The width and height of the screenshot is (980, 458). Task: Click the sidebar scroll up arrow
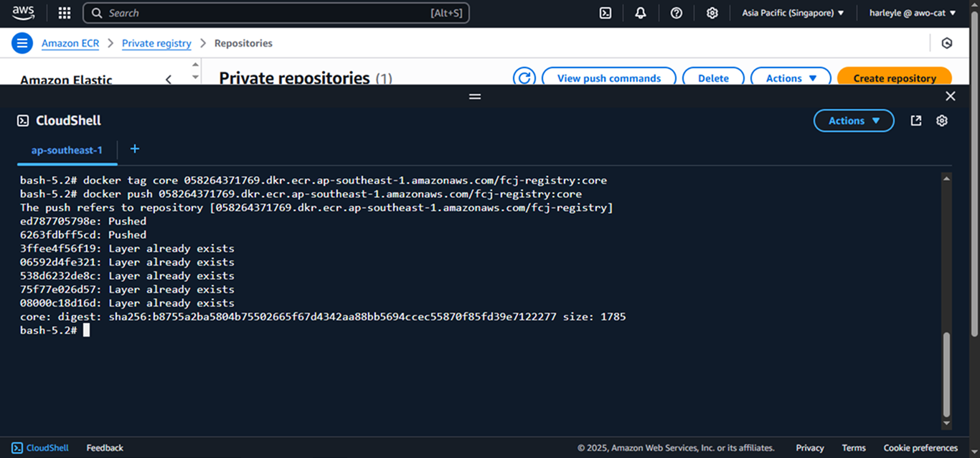195,64
